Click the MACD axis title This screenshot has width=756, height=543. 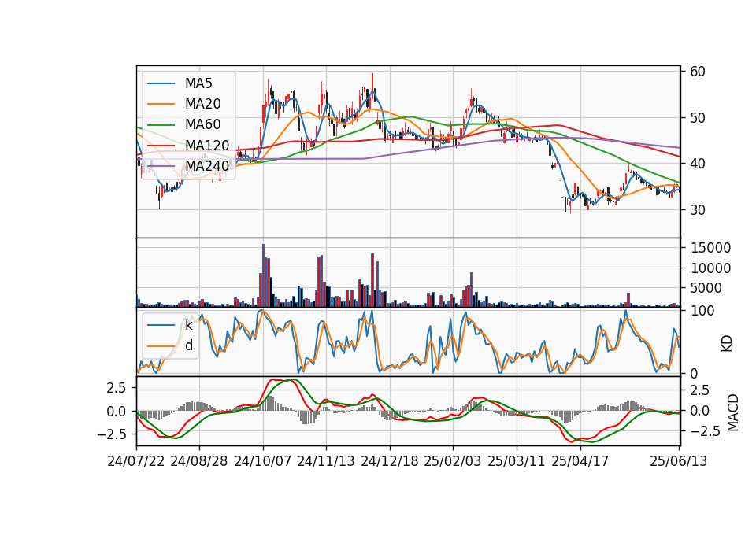(x=732, y=412)
